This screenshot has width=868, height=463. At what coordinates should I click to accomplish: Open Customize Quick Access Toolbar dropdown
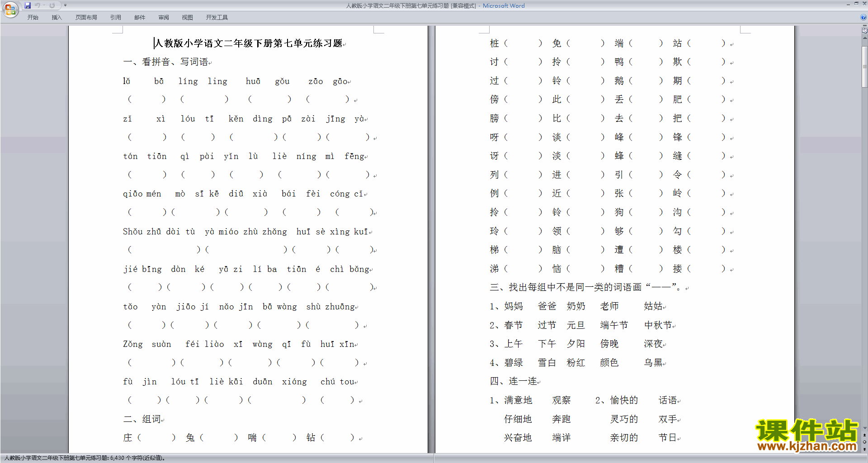(65, 5)
